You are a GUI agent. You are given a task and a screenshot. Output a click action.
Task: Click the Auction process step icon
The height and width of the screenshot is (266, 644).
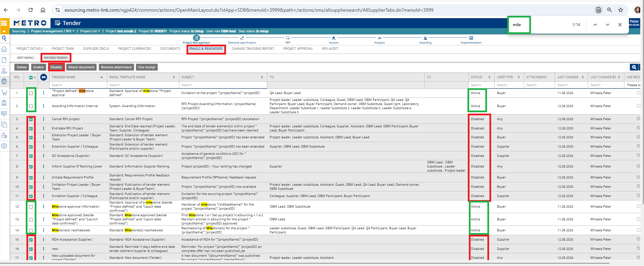coord(334,38)
